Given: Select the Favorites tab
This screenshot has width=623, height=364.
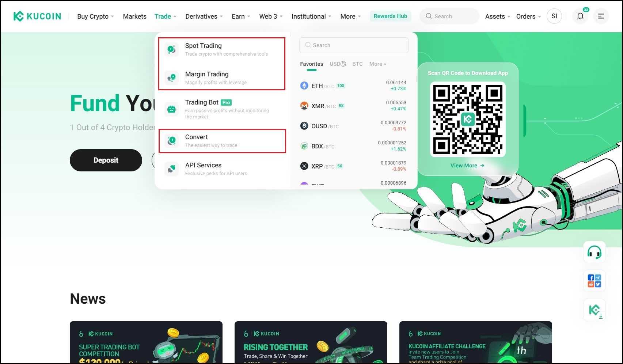Looking at the screenshot, I should coord(311,64).
